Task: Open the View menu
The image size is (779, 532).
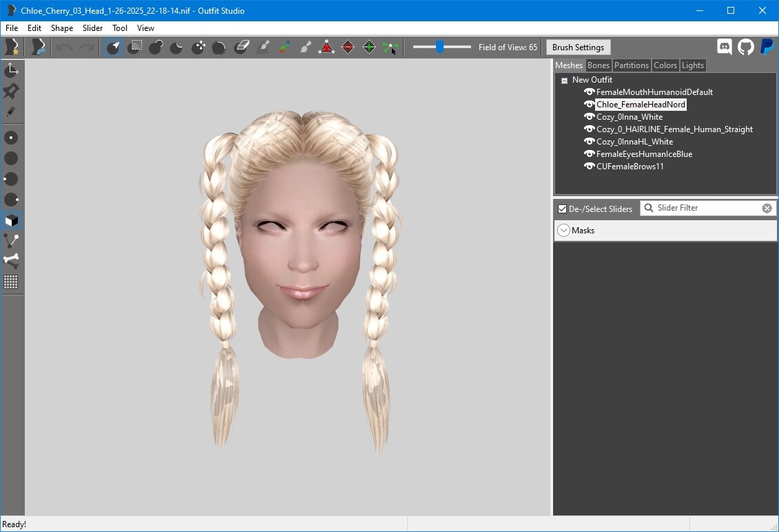Action: coord(145,28)
